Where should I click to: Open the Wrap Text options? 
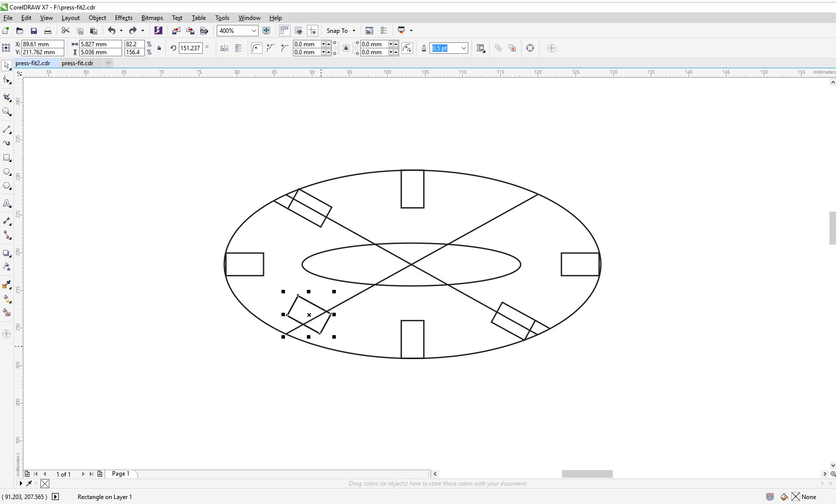(x=481, y=48)
